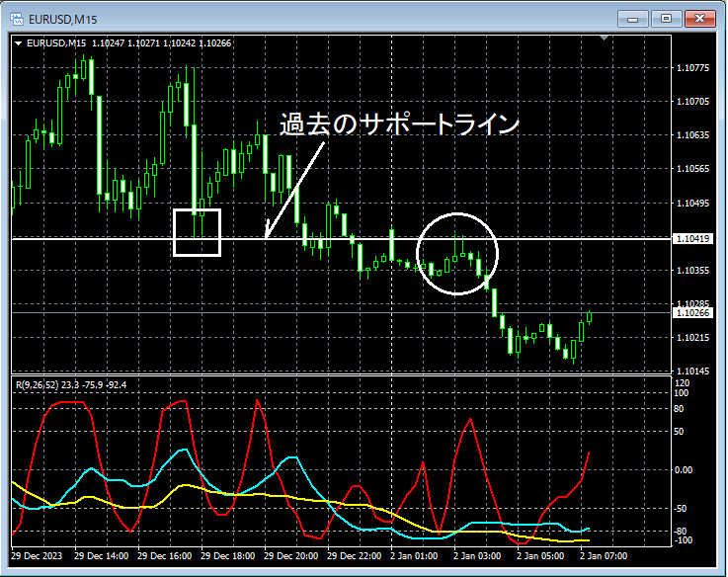Screen dimensions: 728x577
Task: Click the 1.10635 price scale value
Action: pos(692,135)
